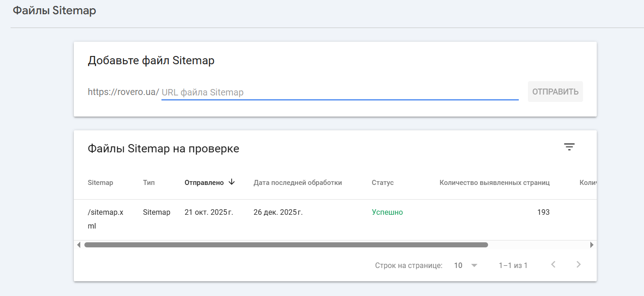Viewport: 644px width, 296px height.
Task: Click the Успешно status cell
Action: click(387, 212)
